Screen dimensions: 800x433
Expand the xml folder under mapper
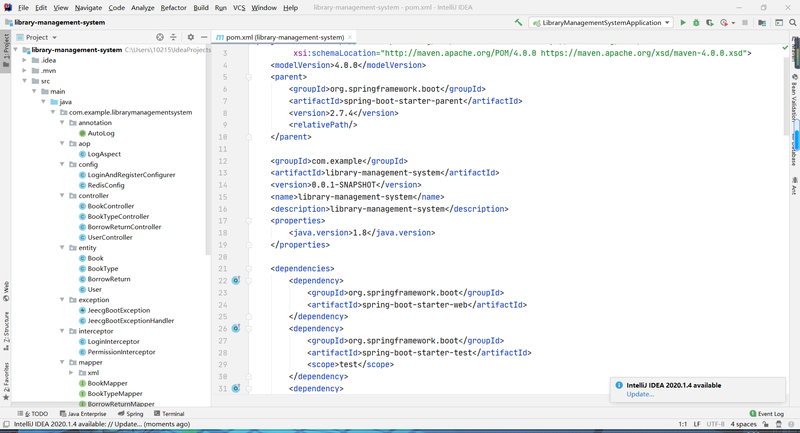[71, 373]
